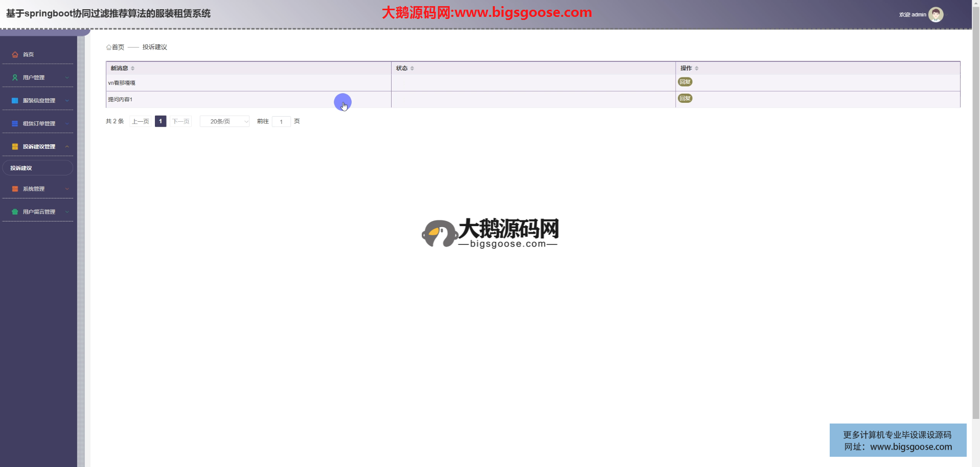The image size is (980, 467).
Task: Go to 首页 via breadcrumb link
Action: click(118, 48)
